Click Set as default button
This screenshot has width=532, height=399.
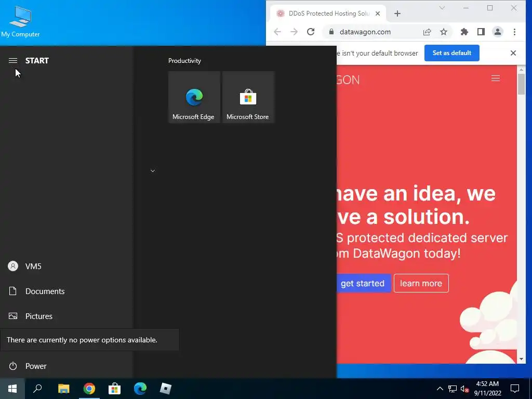451,53
